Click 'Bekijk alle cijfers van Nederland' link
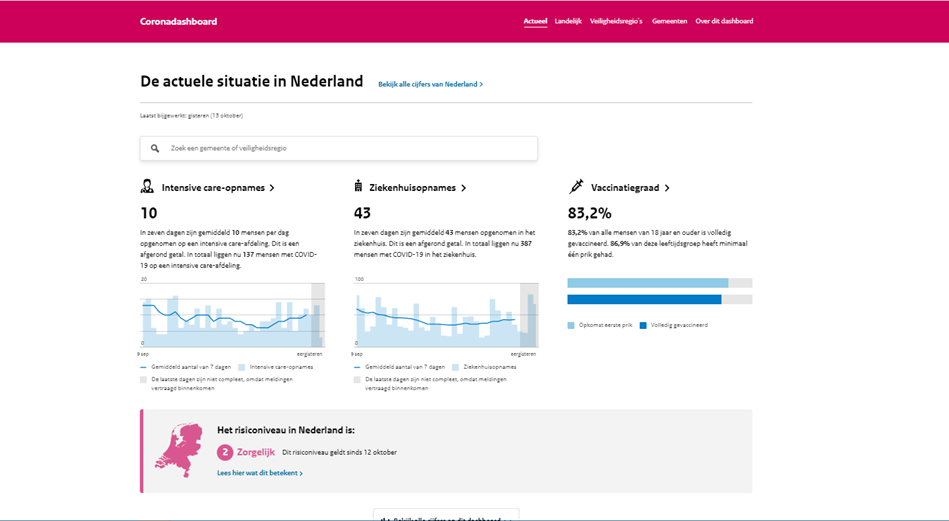This screenshot has height=521, width=949. pos(430,84)
